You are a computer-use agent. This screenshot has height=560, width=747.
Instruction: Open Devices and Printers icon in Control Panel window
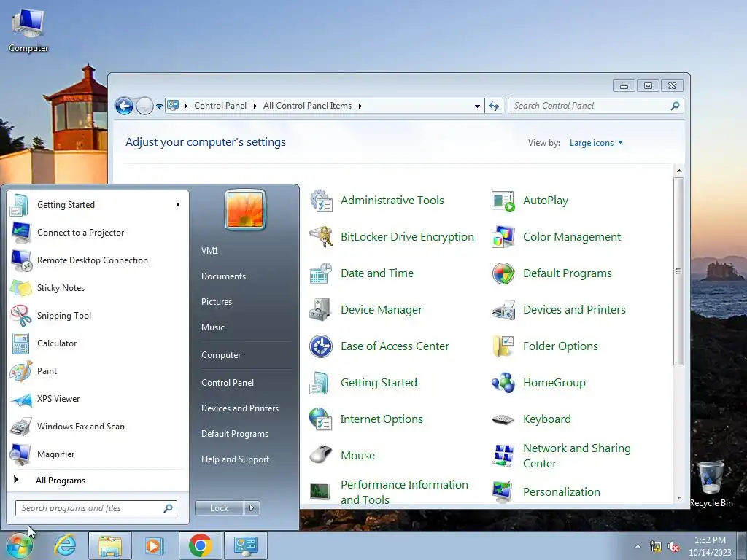tap(503, 309)
